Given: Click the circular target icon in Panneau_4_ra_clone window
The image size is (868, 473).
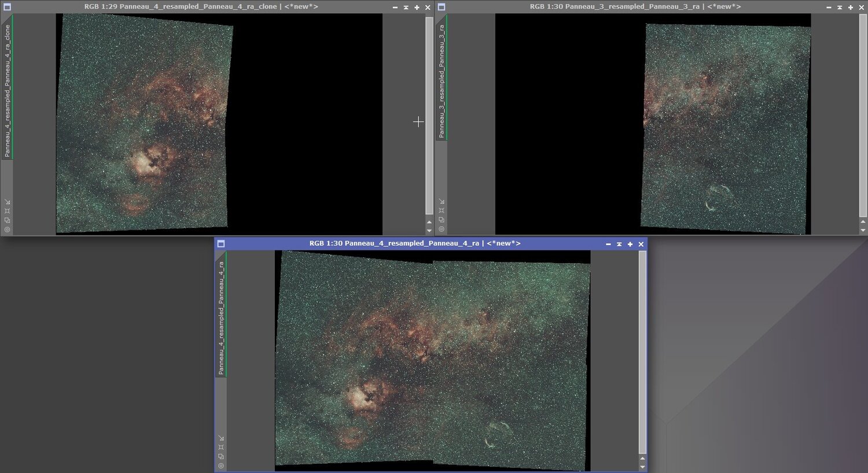Looking at the screenshot, I should 8,230.
